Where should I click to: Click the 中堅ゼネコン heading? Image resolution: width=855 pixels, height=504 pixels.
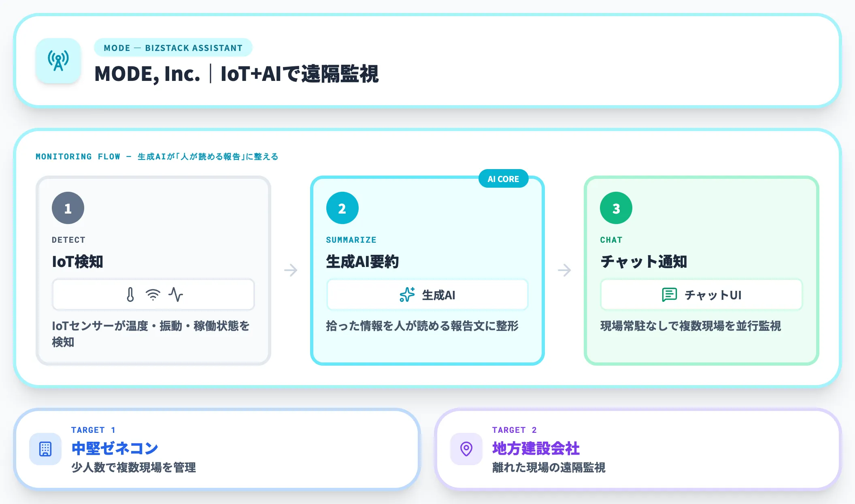[115, 448]
